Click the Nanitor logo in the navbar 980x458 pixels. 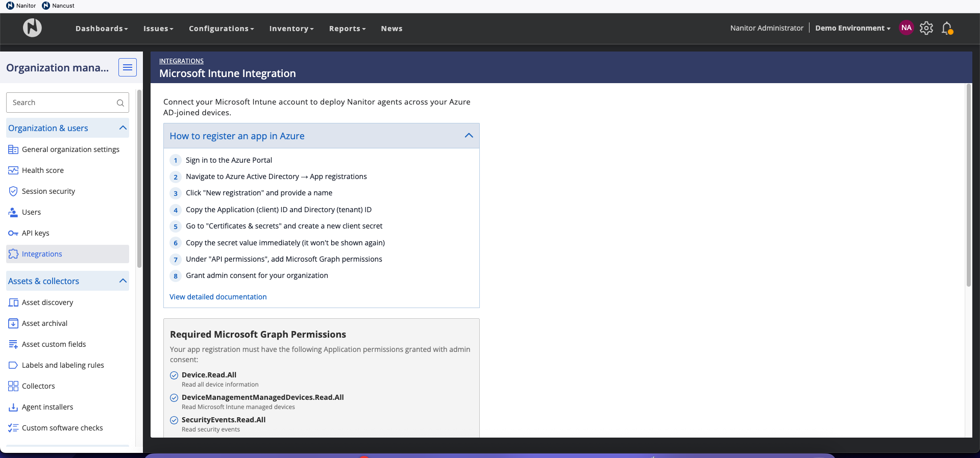click(x=32, y=28)
